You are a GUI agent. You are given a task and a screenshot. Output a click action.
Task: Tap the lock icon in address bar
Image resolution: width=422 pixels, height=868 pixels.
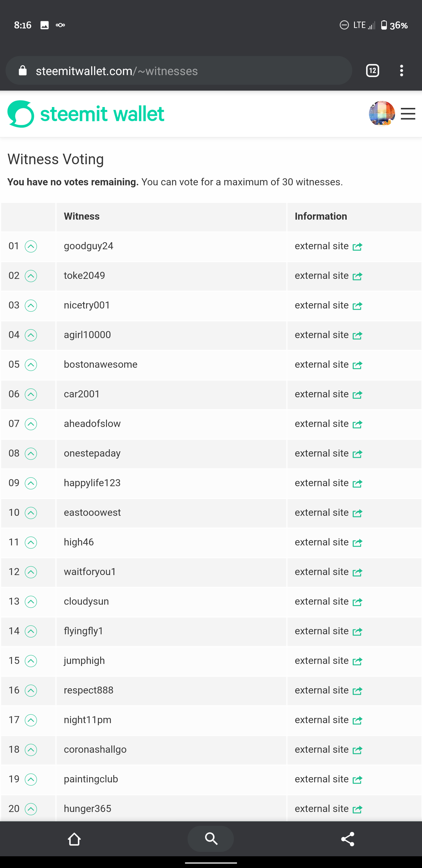pos(23,70)
